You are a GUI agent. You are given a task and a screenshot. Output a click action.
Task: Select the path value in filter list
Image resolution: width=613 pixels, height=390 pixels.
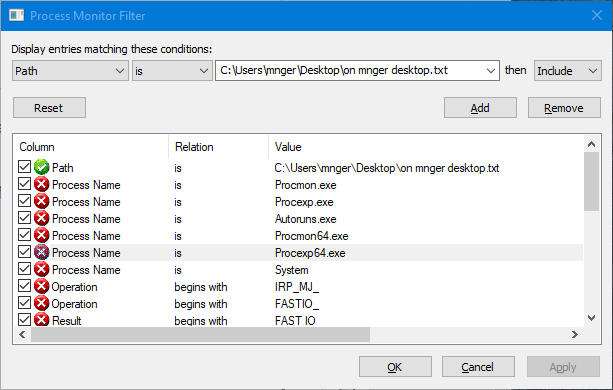point(387,168)
